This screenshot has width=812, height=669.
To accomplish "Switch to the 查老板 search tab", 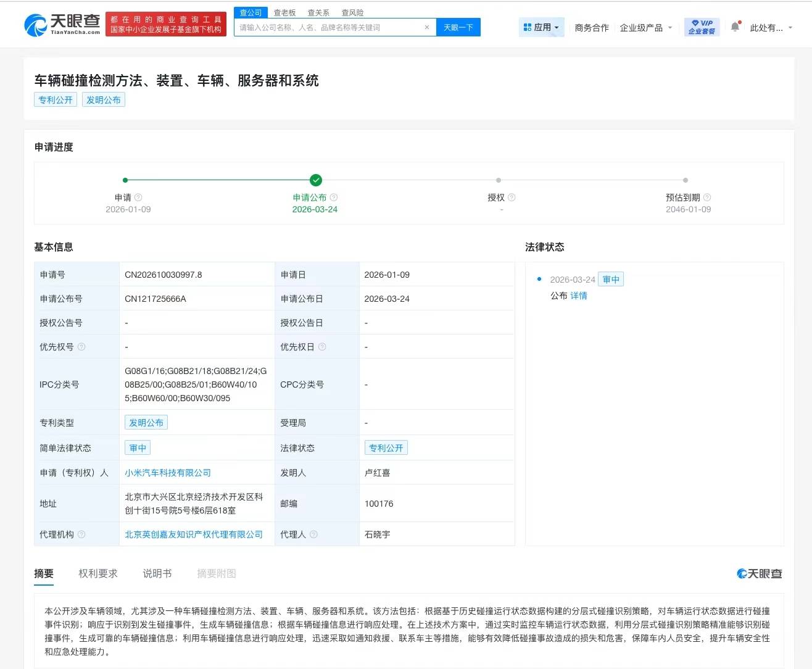I will [284, 12].
